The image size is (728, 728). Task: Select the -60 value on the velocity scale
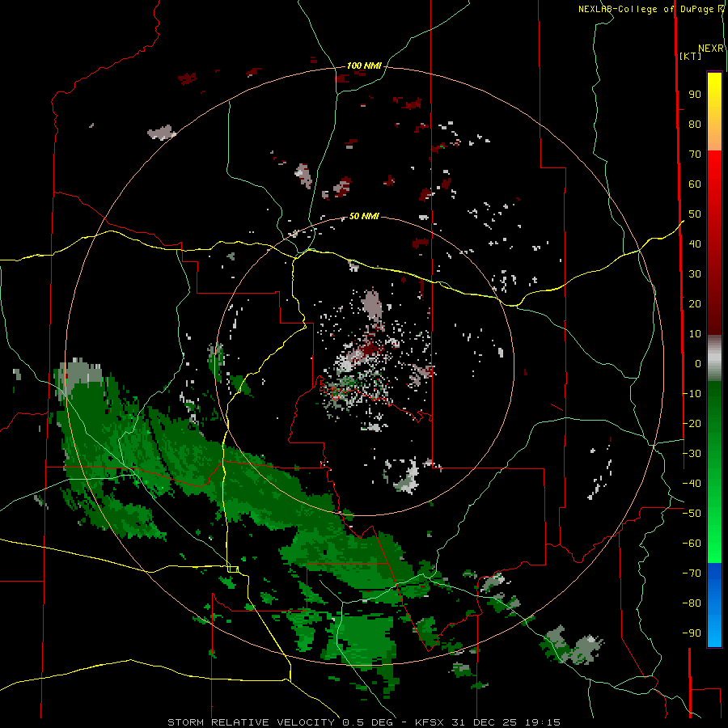[692, 544]
